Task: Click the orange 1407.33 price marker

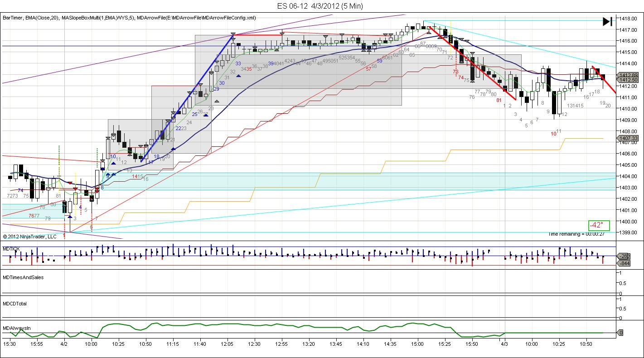Action: (629, 138)
